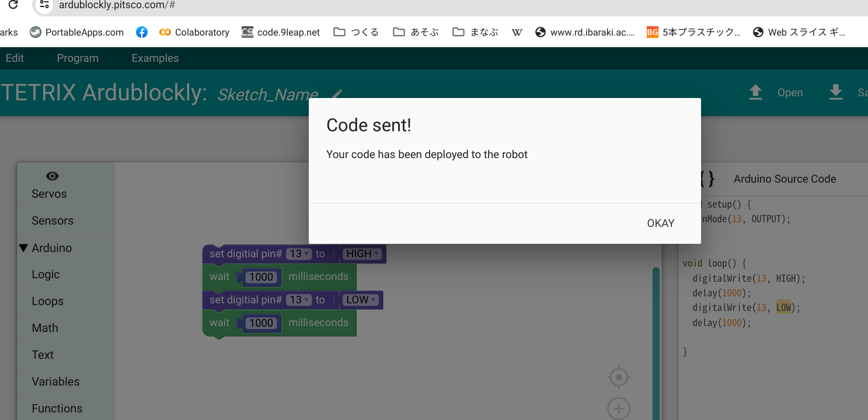Click the Open upload icon

tap(755, 92)
